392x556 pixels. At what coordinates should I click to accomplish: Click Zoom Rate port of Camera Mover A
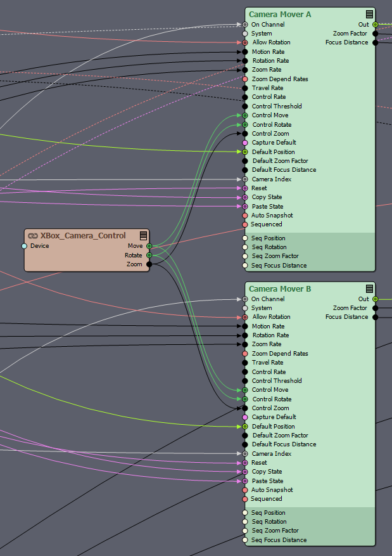pyautogui.click(x=244, y=70)
